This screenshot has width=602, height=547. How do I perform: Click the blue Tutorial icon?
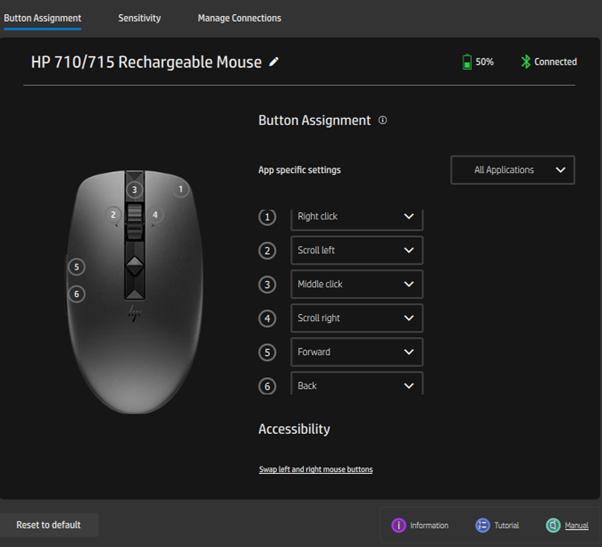pyautogui.click(x=483, y=525)
